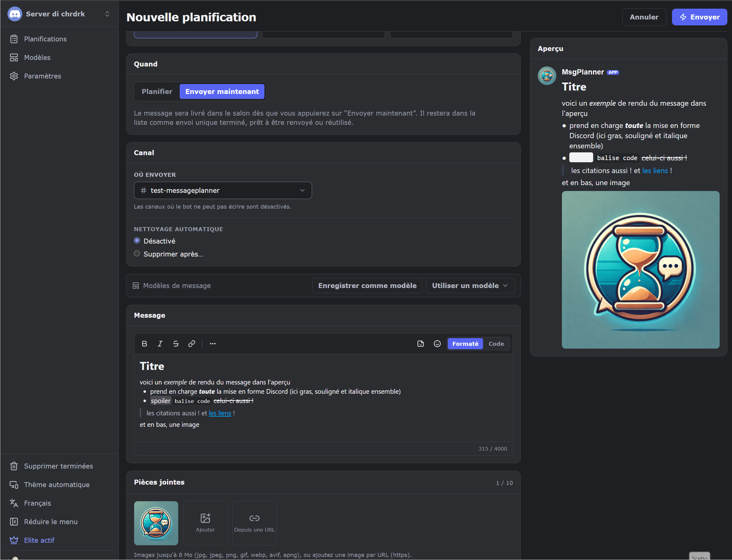
Task: Click the Annuler button
Action: click(644, 17)
